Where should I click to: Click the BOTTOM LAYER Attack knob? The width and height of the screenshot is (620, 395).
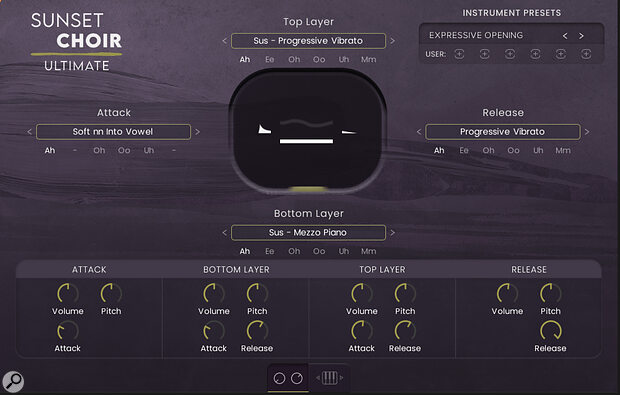(x=214, y=331)
